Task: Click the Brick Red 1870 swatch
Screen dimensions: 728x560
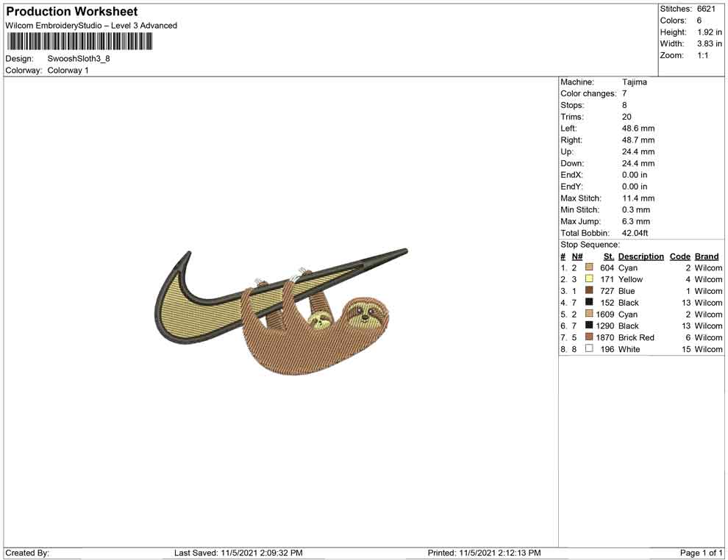Action: [x=589, y=337]
